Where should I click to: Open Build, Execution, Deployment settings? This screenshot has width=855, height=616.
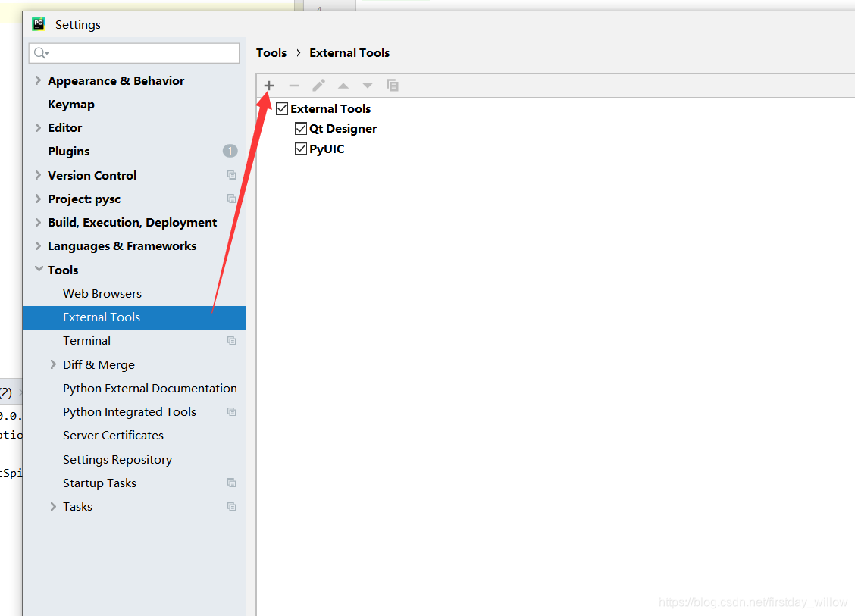[x=133, y=223]
